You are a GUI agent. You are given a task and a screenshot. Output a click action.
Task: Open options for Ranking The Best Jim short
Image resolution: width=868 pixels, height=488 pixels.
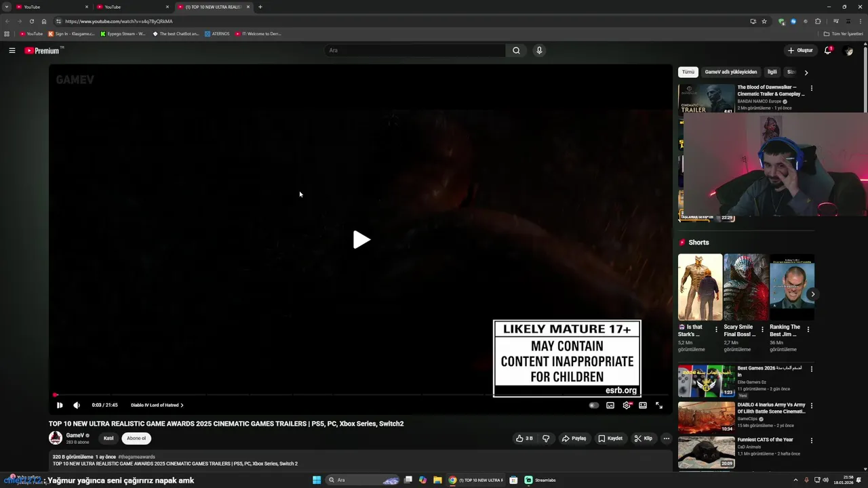808,329
